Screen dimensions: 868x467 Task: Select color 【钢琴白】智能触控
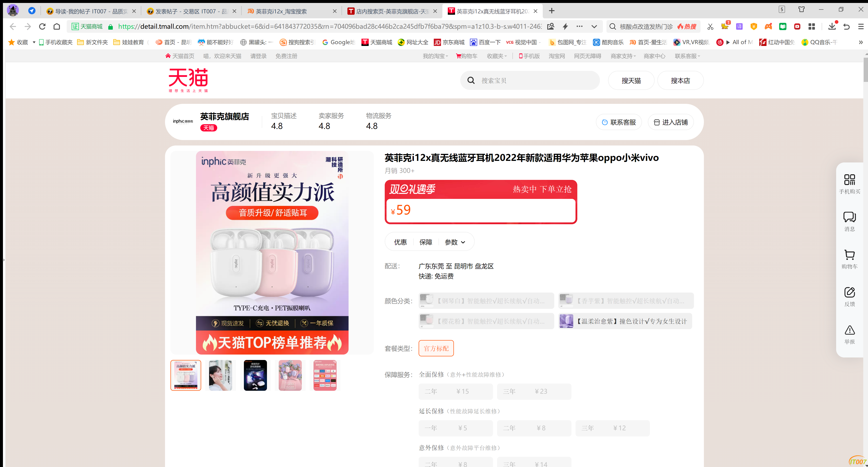click(x=486, y=300)
